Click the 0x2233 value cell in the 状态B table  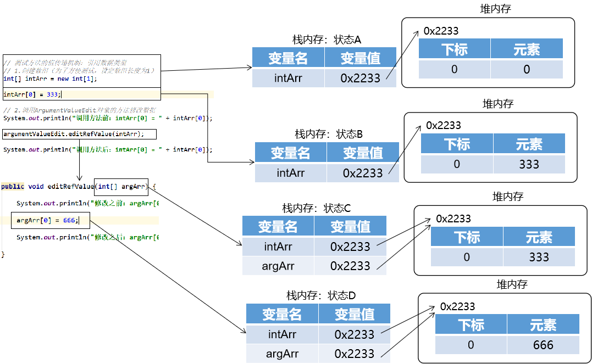coord(363,173)
